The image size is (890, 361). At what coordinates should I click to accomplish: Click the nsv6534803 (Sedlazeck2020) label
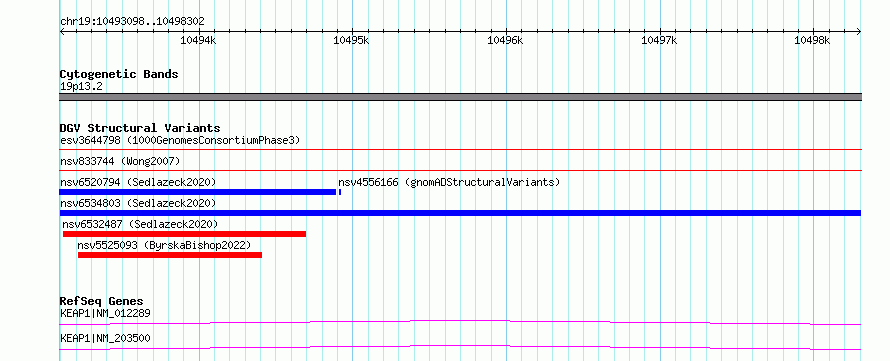138,203
